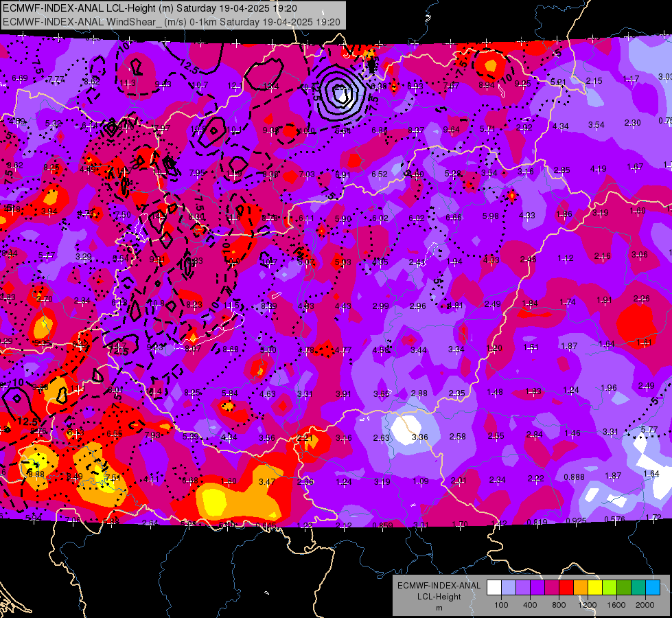The width and height of the screenshot is (672, 618).
Task: Click the grid value 5.98
Action: [490, 216]
